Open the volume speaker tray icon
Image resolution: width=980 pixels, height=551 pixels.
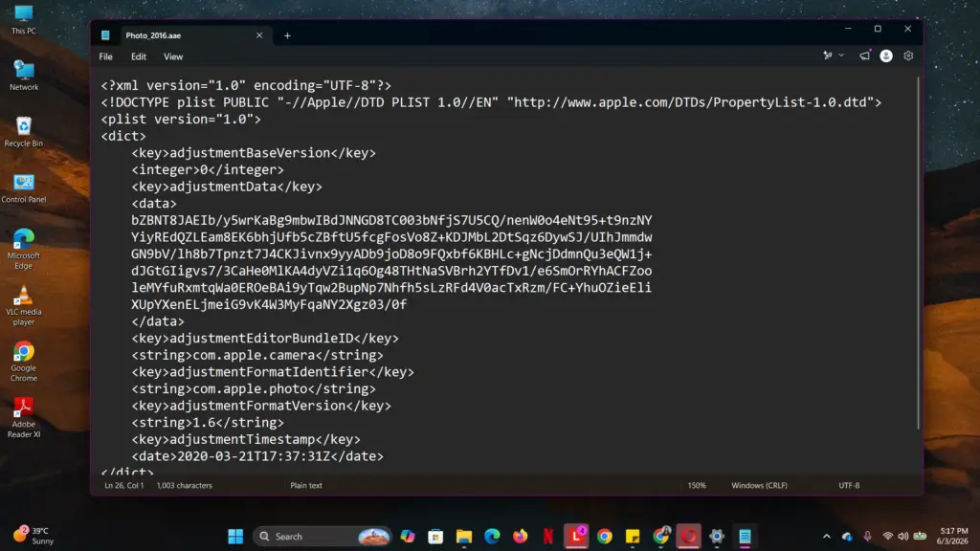pyautogui.click(x=903, y=536)
